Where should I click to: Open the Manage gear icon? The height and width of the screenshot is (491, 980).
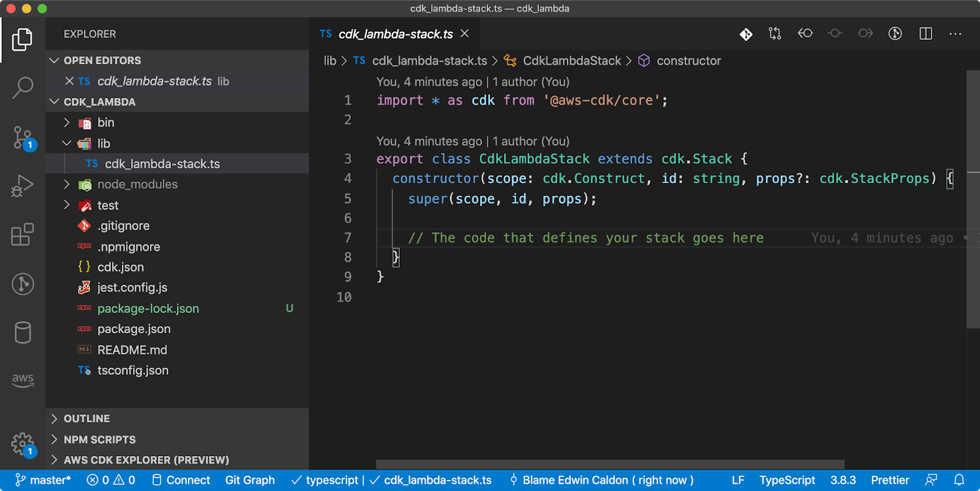pos(23,444)
